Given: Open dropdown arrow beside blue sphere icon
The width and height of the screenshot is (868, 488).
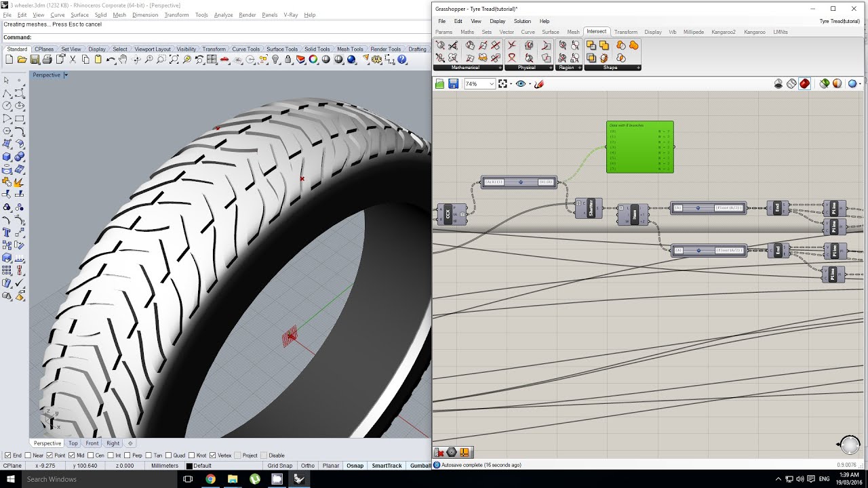Looking at the screenshot, I should [x=860, y=84].
